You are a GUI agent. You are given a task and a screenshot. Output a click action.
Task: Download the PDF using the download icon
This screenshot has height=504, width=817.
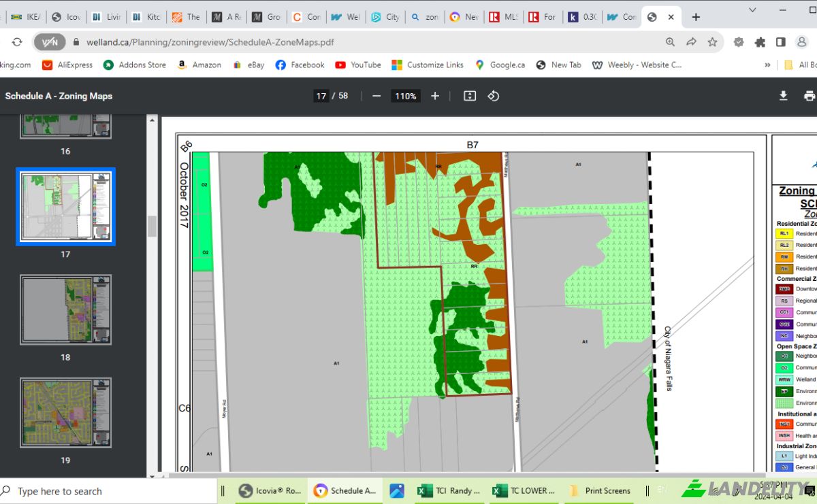pyautogui.click(x=784, y=96)
